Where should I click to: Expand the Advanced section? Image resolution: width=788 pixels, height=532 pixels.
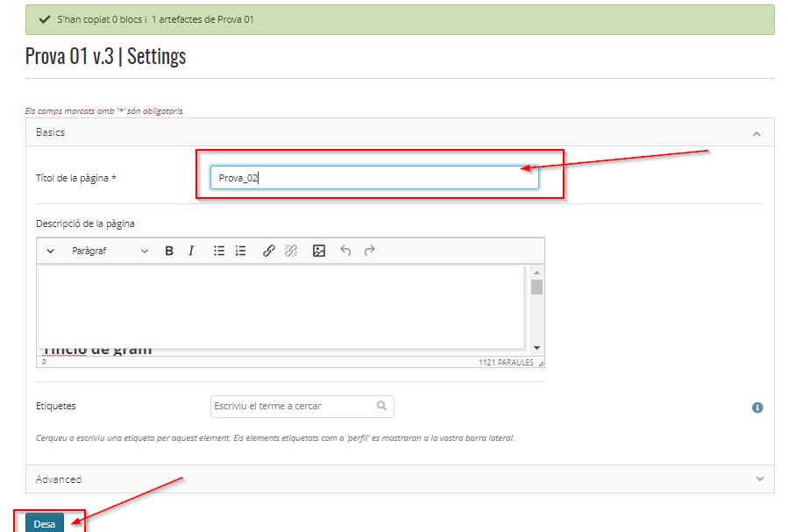click(x=757, y=479)
